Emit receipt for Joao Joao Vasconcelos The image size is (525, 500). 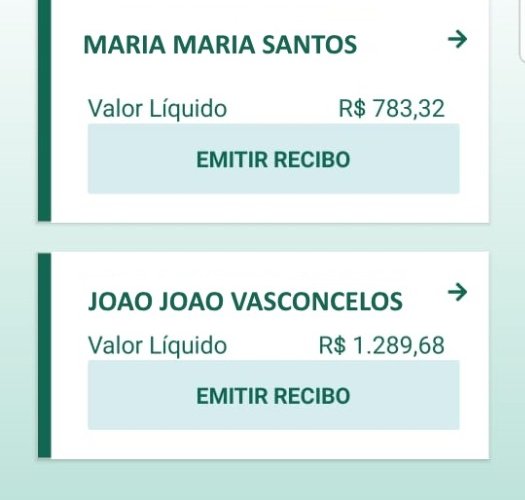(x=274, y=395)
